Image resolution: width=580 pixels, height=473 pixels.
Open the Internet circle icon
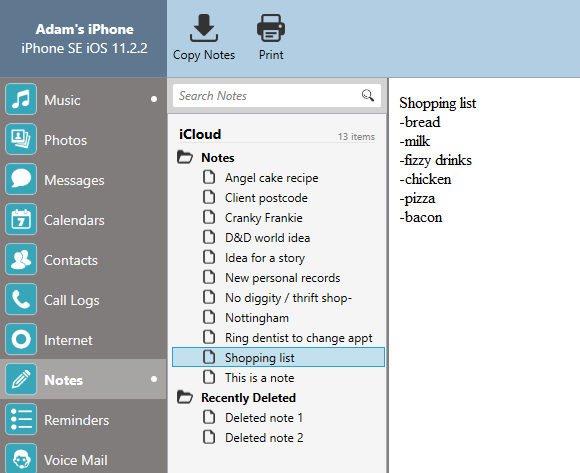pyautogui.click(x=21, y=339)
